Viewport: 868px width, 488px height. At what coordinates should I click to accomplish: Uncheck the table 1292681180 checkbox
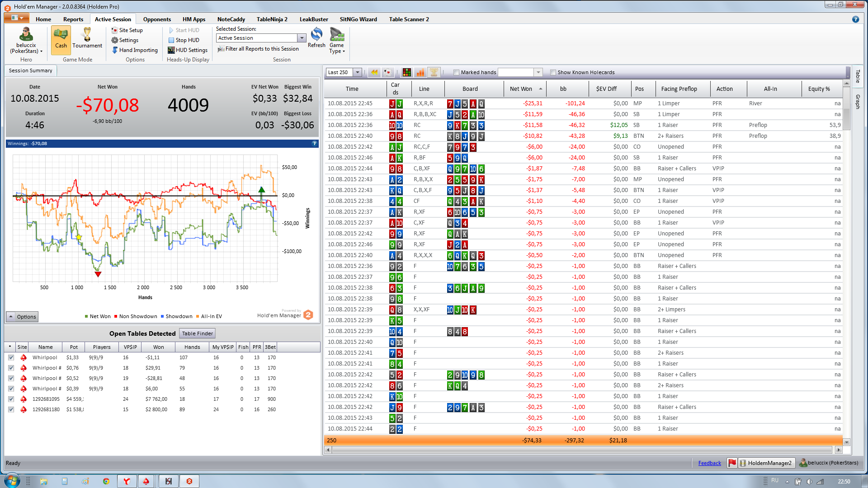click(x=11, y=409)
